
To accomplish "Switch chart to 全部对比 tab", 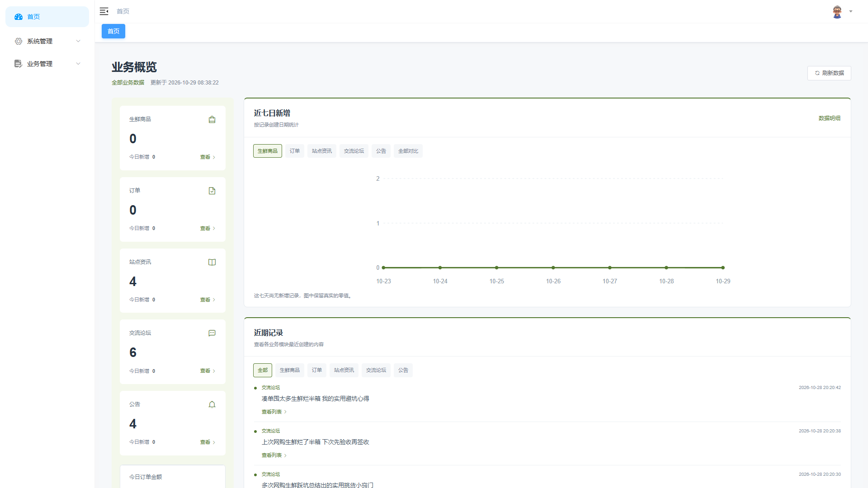I will 408,151.
